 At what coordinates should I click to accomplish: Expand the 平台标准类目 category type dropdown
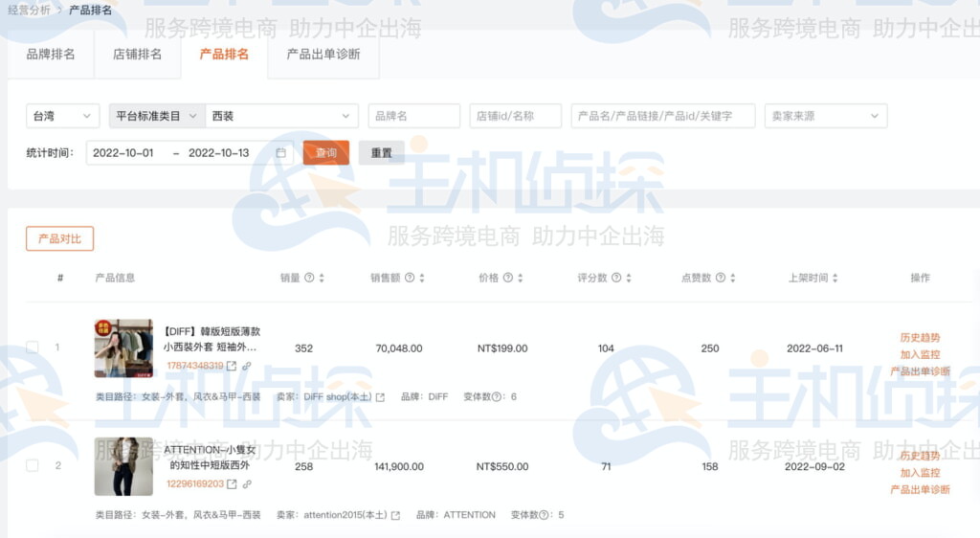(x=156, y=116)
